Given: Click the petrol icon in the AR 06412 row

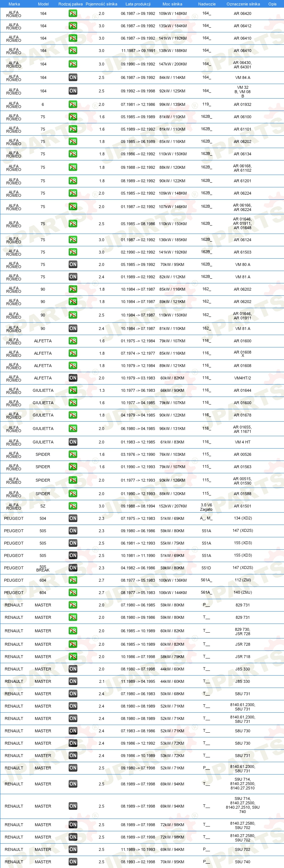Looking at the screenshot, I should [x=73, y=26].
